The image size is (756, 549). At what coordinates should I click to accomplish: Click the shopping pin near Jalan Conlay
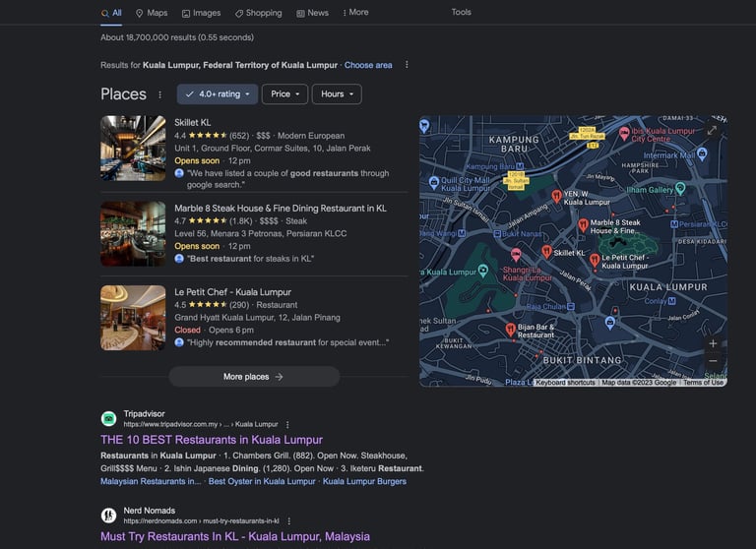[x=610, y=323]
